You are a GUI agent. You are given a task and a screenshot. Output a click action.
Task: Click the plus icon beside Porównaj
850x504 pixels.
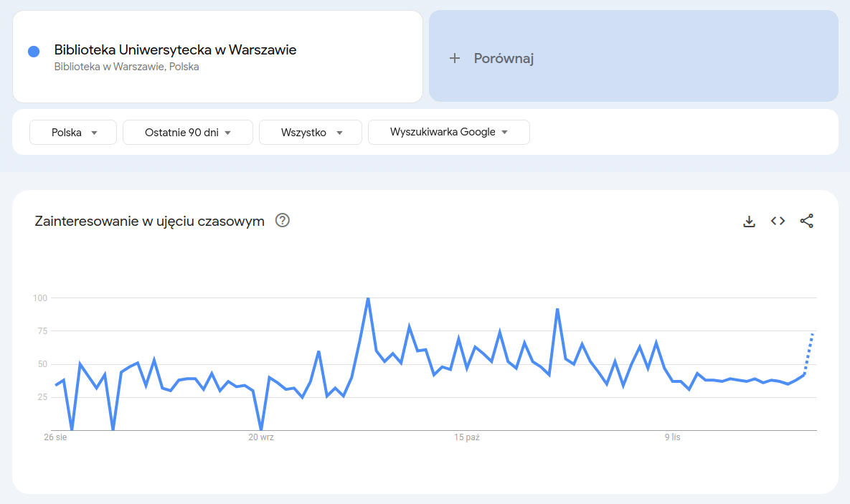(x=455, y=58)
